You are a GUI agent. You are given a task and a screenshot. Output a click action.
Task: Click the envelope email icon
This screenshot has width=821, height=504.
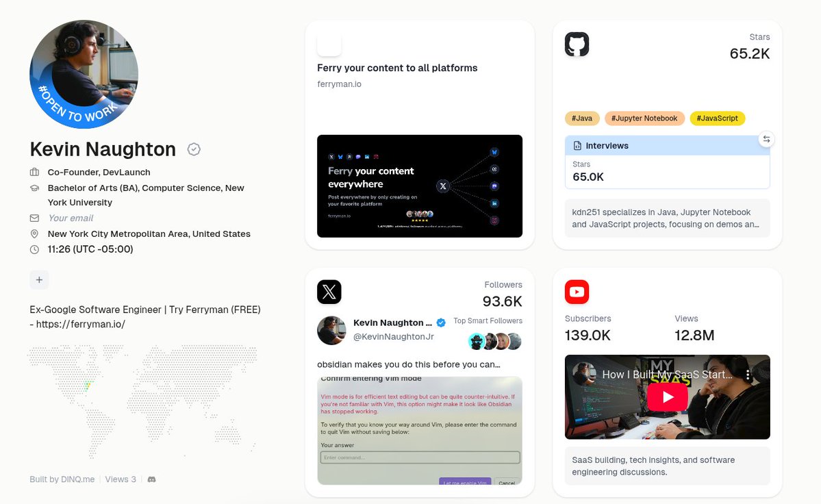[x=34, y=218]
